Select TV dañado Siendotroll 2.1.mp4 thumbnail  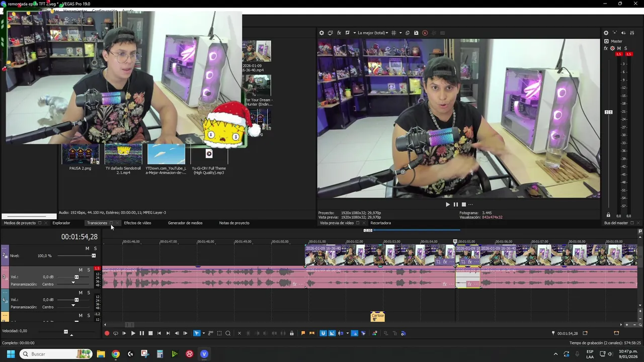point(123,154)
